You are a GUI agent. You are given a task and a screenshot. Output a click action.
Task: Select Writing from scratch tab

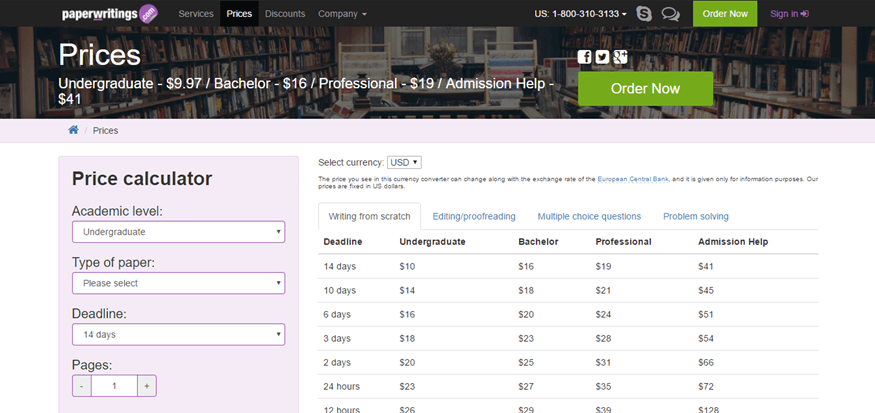coord(369,216)
